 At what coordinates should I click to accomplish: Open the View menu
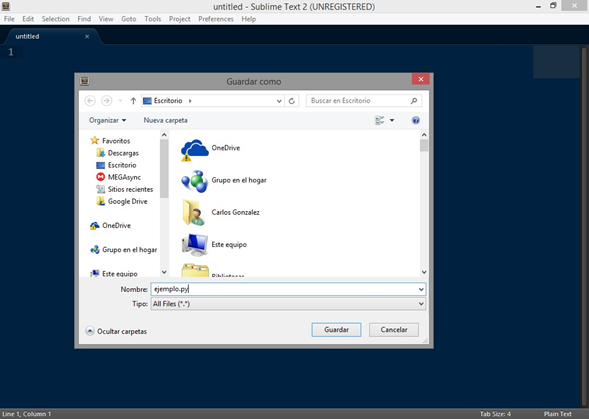pyautogui.click(x=106, y=19)
